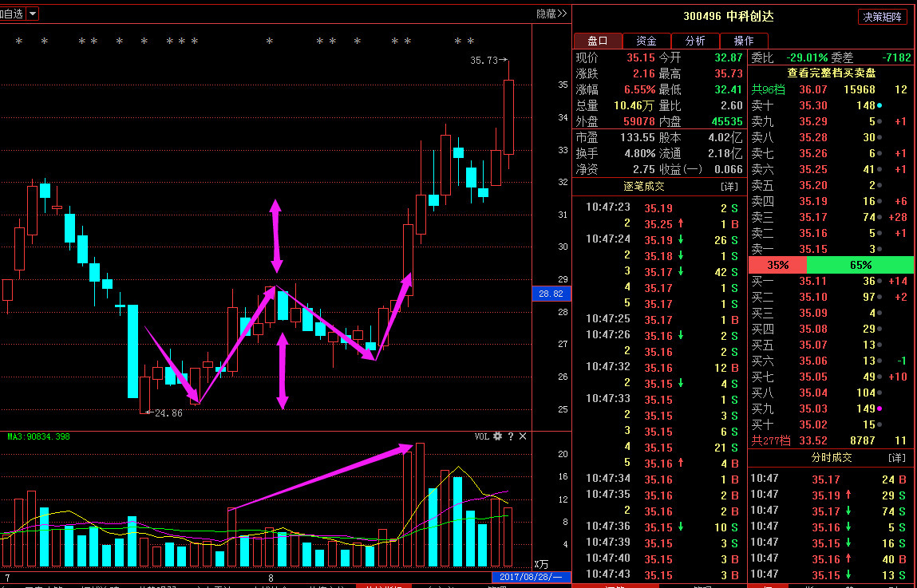Open the 加自选 dropdown arrow

click(x=32, y=14)
